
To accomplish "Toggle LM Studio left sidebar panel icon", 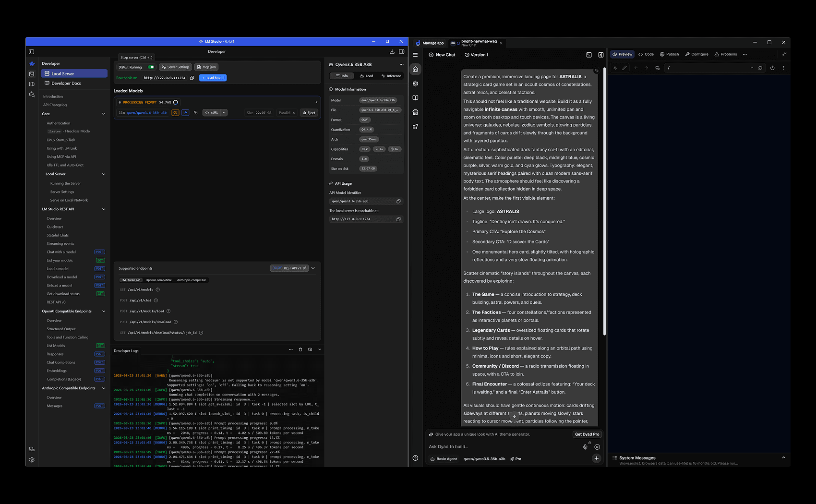I will pyautogui.click(x=31, y=52).
